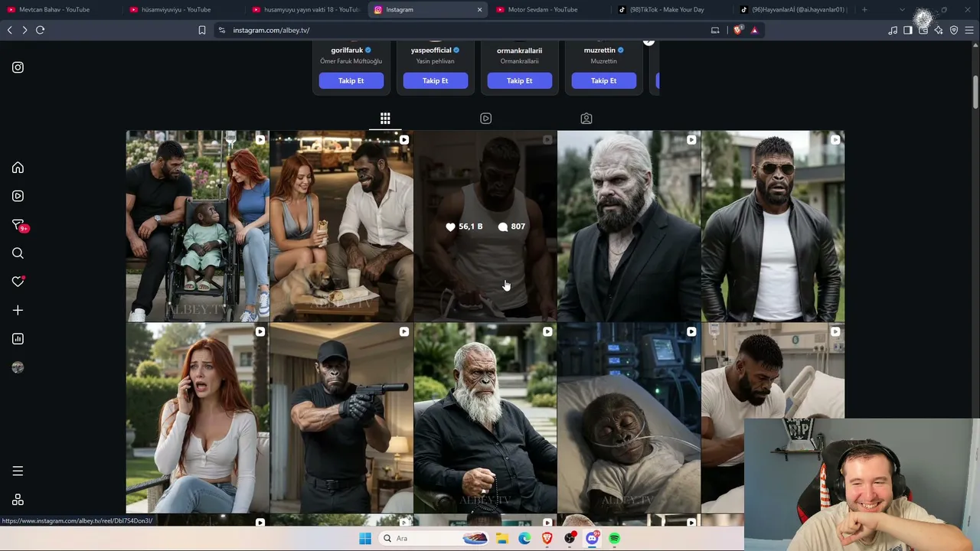Image resolution: width=980 pixels, height=551 pixels.
Task: Open hovered reel with 56,1 B likes
Action: (485, 226)
